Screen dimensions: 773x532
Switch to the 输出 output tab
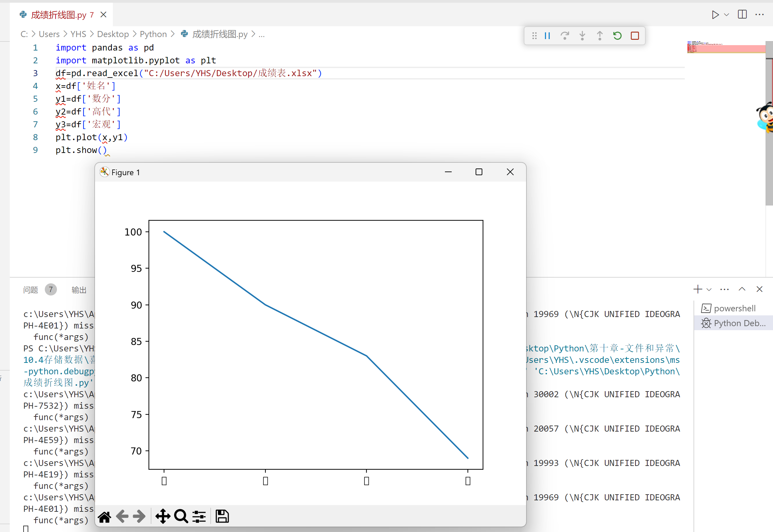(79, 290)
